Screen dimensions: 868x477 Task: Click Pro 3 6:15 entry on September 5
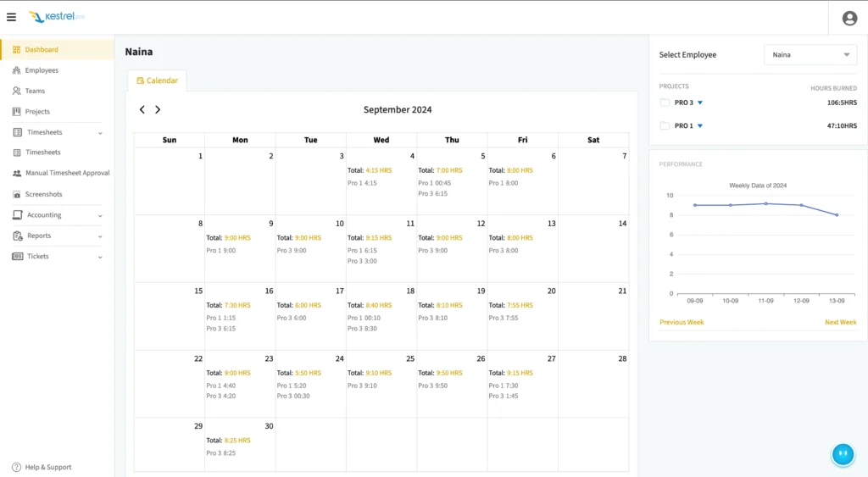[x=433, y=194]
